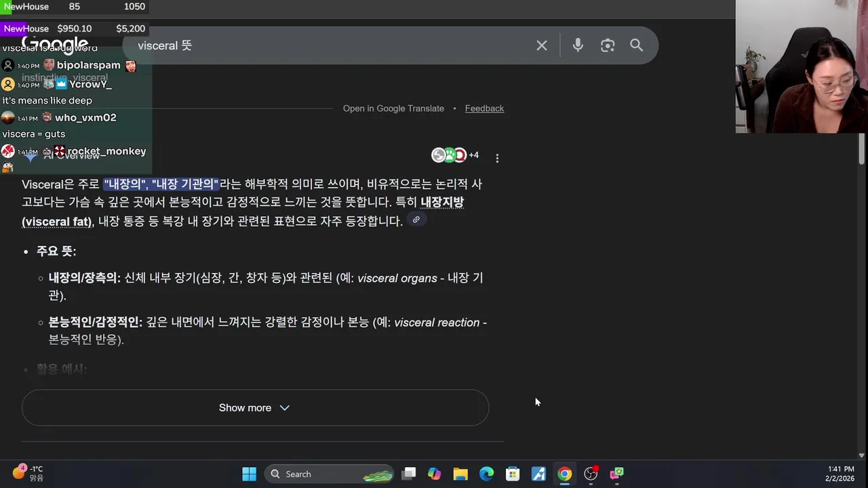
Task: Expand AI overview with Show more
Action: point(255,407)
